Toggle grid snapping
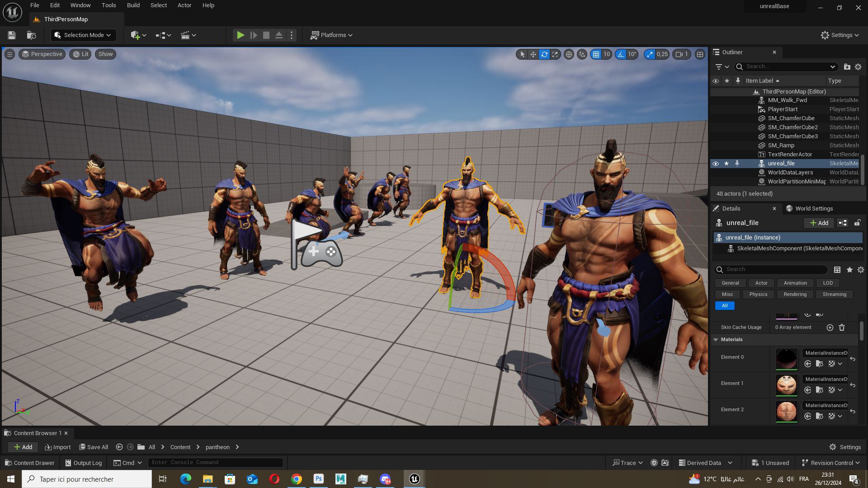 [x=596, y=54]
